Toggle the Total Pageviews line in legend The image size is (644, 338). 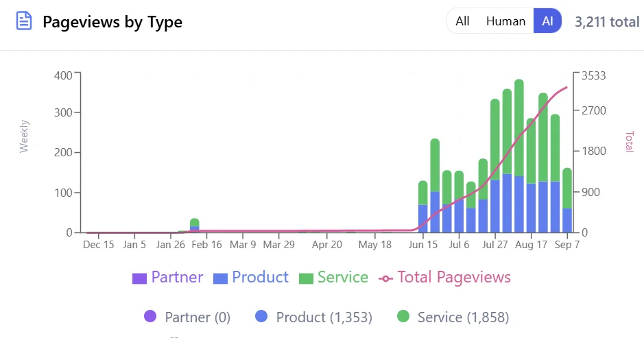[x=445, y=277]
